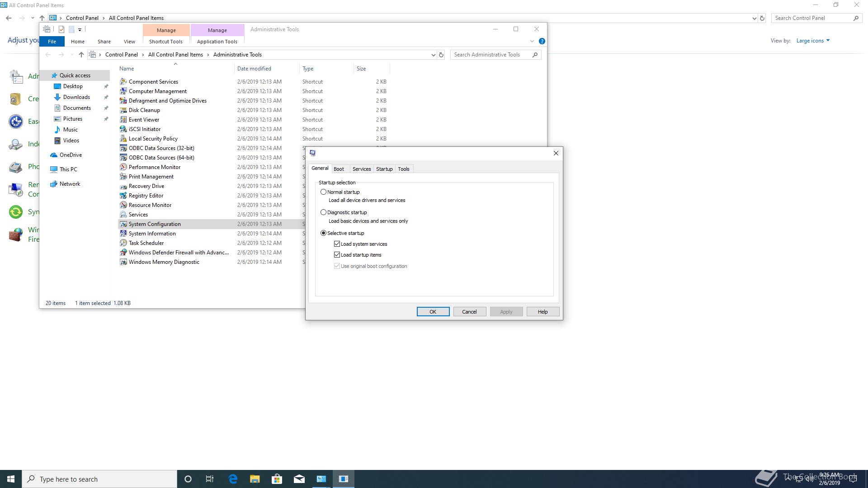This screenshot has width=868, height=488.
Task: Open Mail app from the taskbar
Action: pos(299,479)
